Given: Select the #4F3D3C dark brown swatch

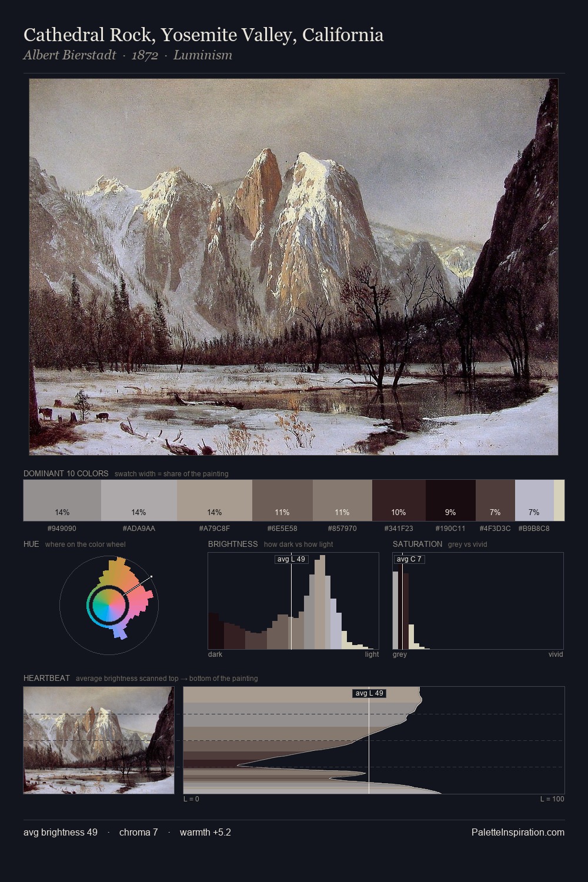Looking at the screenshot, I should 495,500.
